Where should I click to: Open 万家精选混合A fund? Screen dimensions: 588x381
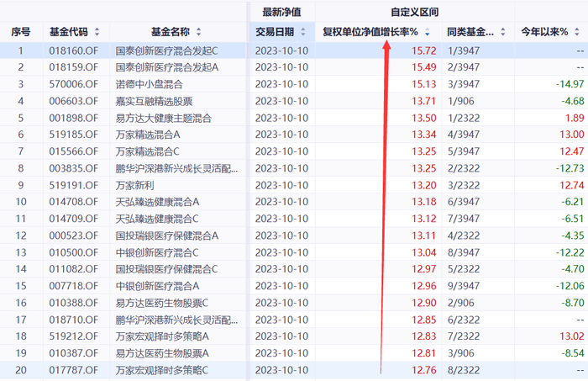[148, 135]
